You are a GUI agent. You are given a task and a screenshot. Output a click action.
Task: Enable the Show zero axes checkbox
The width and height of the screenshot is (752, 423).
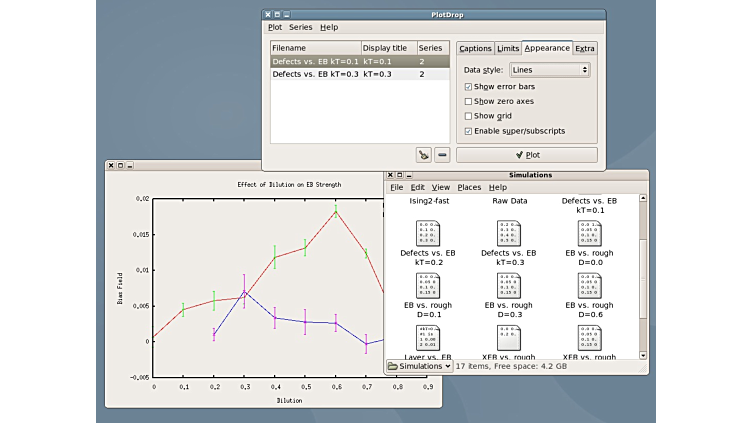[x=469, y=101]
